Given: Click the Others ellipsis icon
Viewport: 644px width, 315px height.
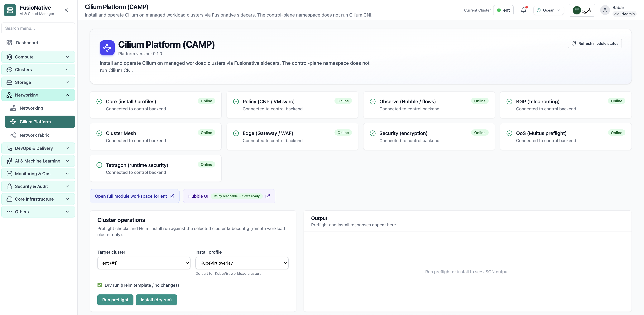Looking at the screenshot, I should tap(9, 212).
